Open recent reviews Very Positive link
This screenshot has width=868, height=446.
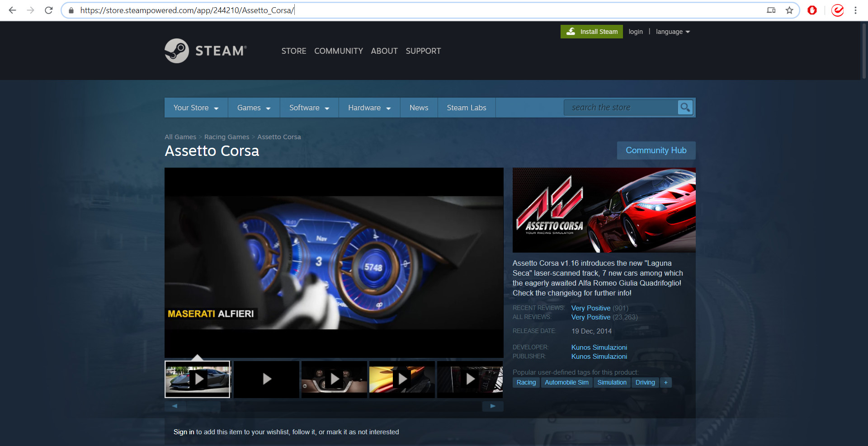(591, 308)
